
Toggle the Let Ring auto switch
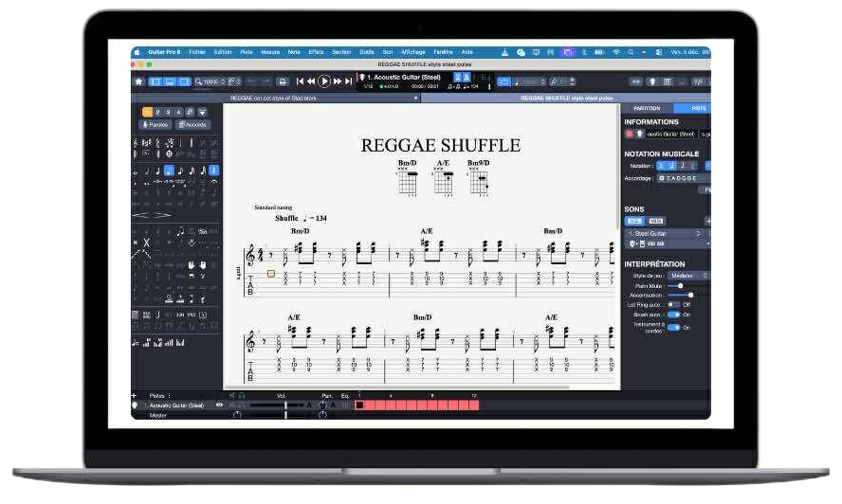tap(673, 305)
